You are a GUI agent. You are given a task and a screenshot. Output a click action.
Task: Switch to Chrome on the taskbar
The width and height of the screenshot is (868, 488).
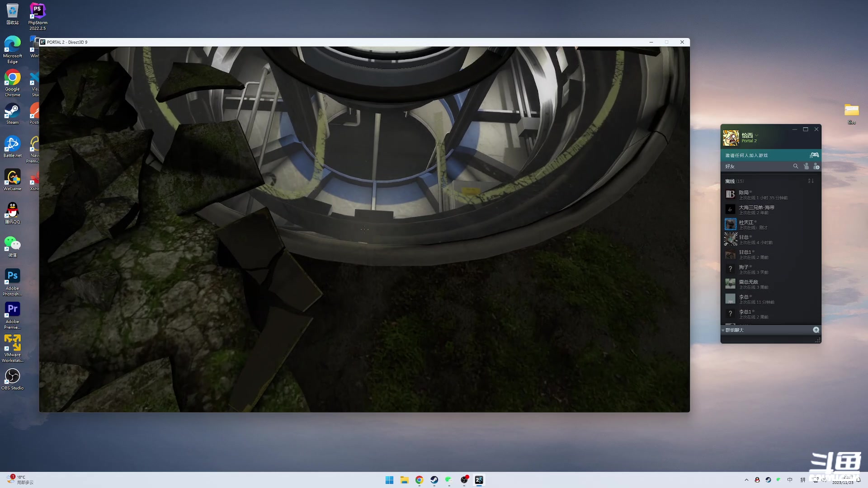point(419,480)
